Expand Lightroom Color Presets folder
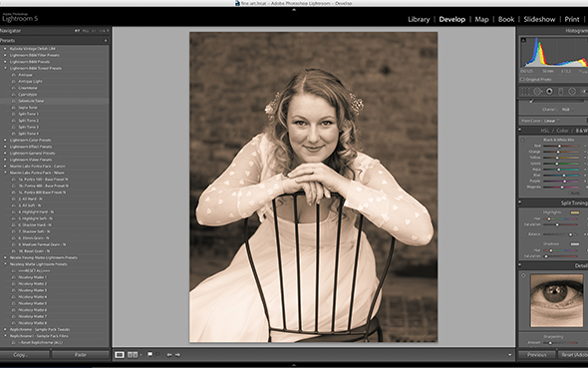Viewport: 588px width, 368px height. pyautogui.click(x=5, y=140)
